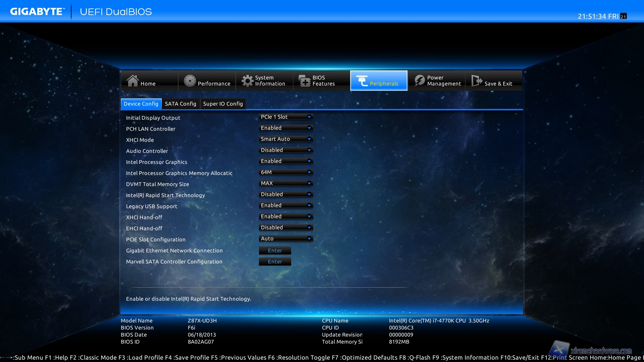Toggle EHCI Hand-off Disabled value
Viewport: 644px width, 362px height.
click(x=285, y=228)
